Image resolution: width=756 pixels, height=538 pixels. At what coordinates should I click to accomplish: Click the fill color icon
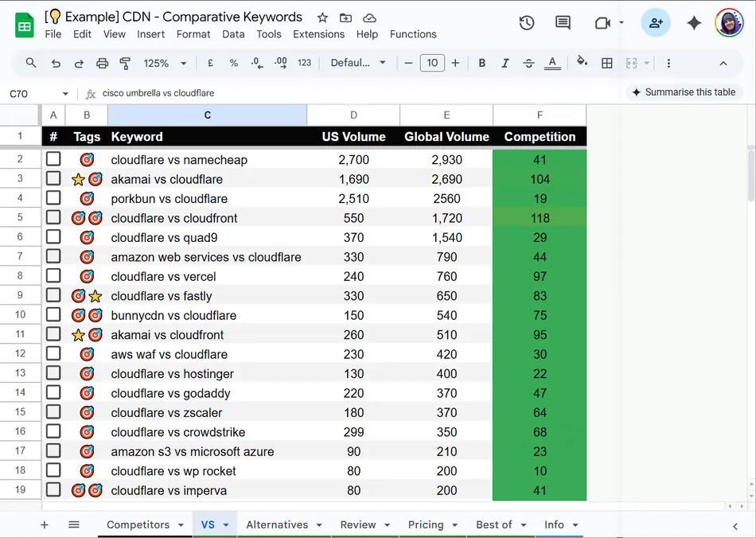click(582, 63)
